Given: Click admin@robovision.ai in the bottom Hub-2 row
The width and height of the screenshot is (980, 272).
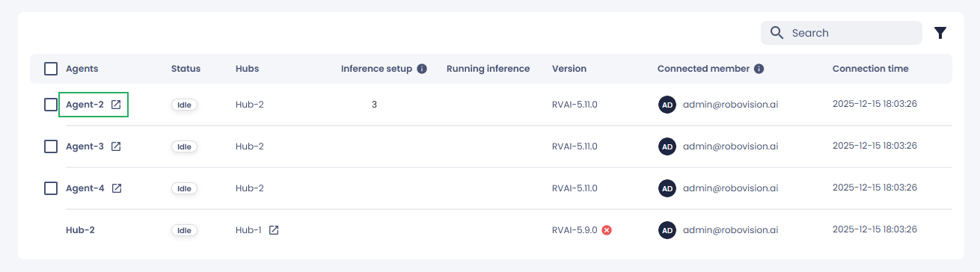Looking at the screenshot, I should [x=730, y=230].
